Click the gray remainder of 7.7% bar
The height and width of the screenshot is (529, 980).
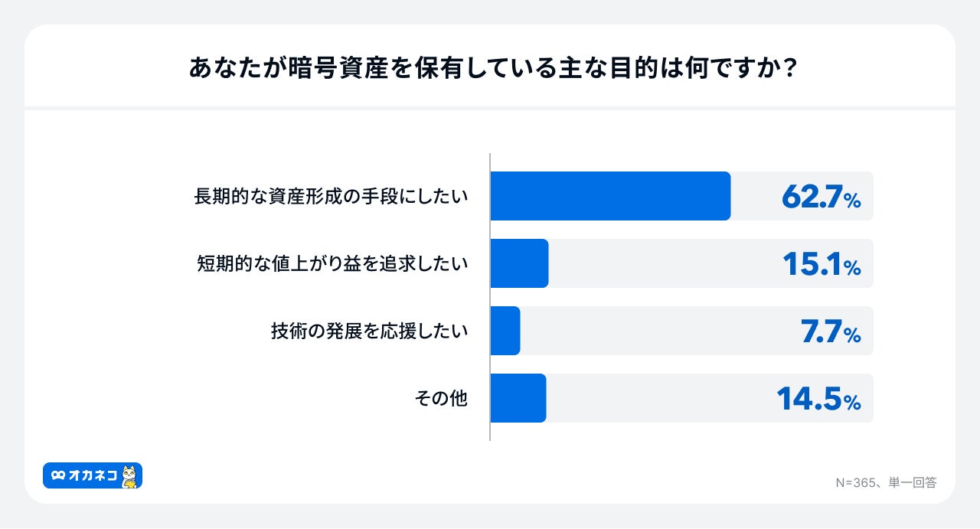point(651,331)
